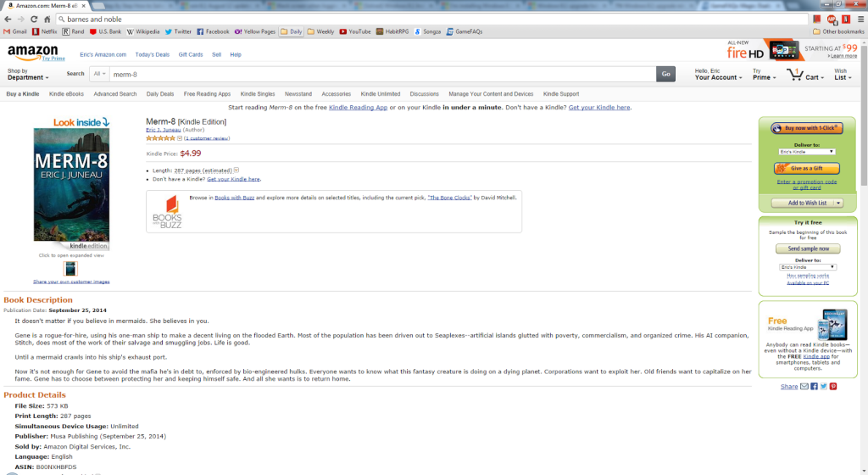Open the Kindle eBooks nav item

pos(66,94)
